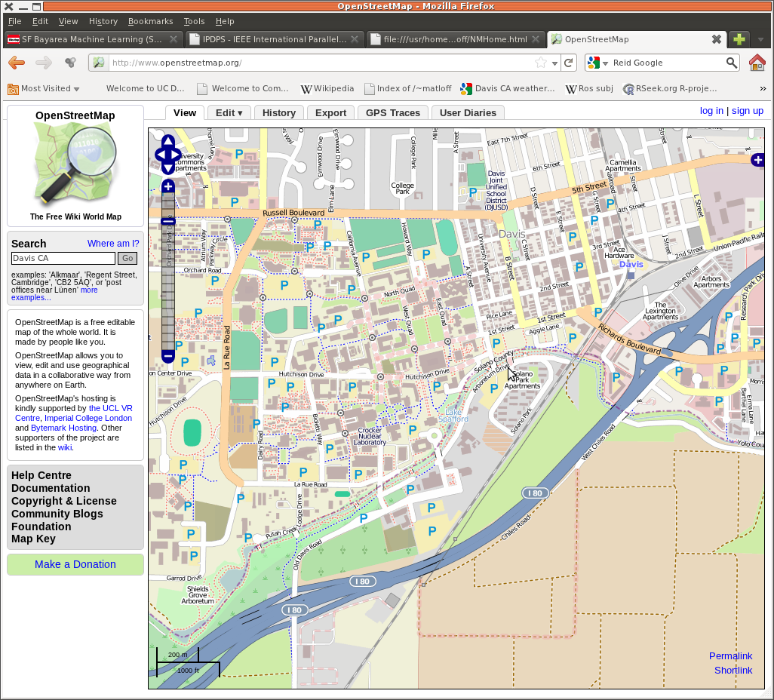774x700 pixels.
Task: Click the Permalink link on the map
Action: (x=730, y=656)
